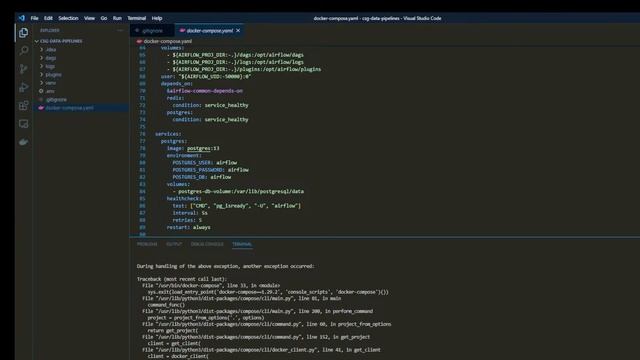
Task: Open the Explorer view in the activity bar
Action: [x=23, y=33]
